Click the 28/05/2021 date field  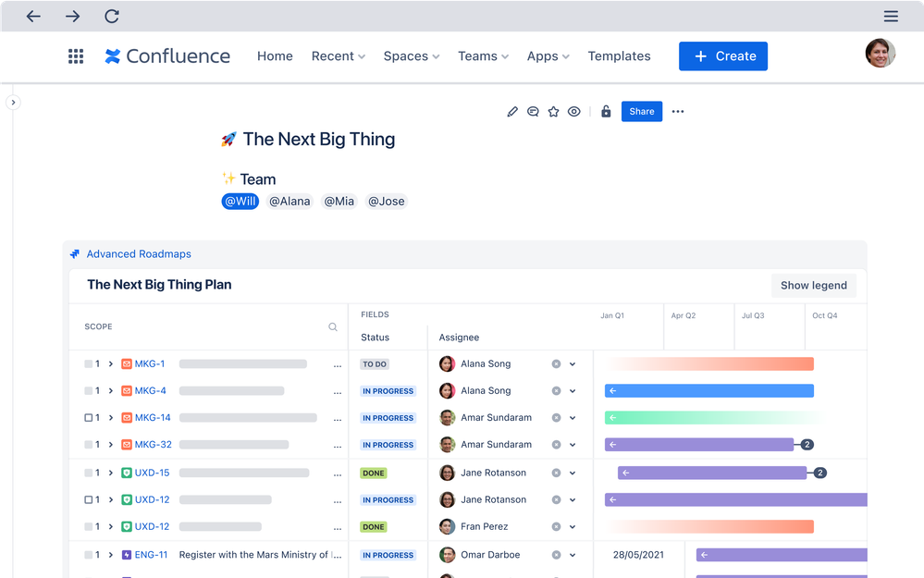coord(639,555)
